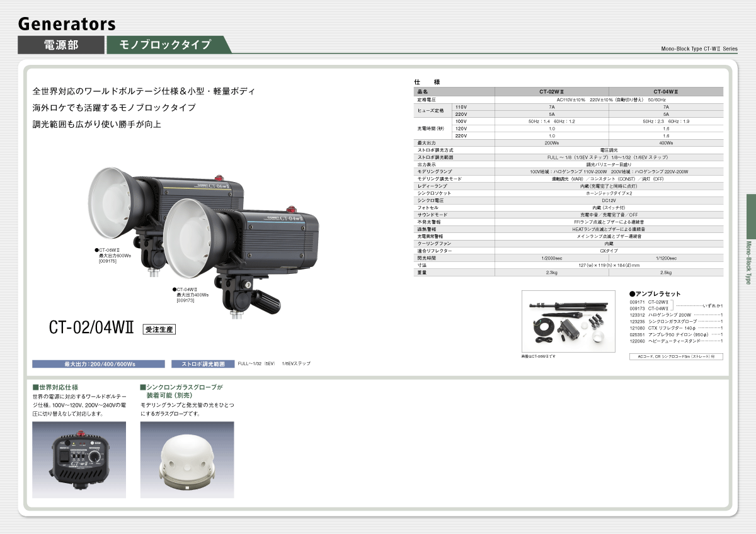Select the CT-02WII column header
Image resolution: width=756 pixels, height=534 pixels.
(x=551, y=92)
